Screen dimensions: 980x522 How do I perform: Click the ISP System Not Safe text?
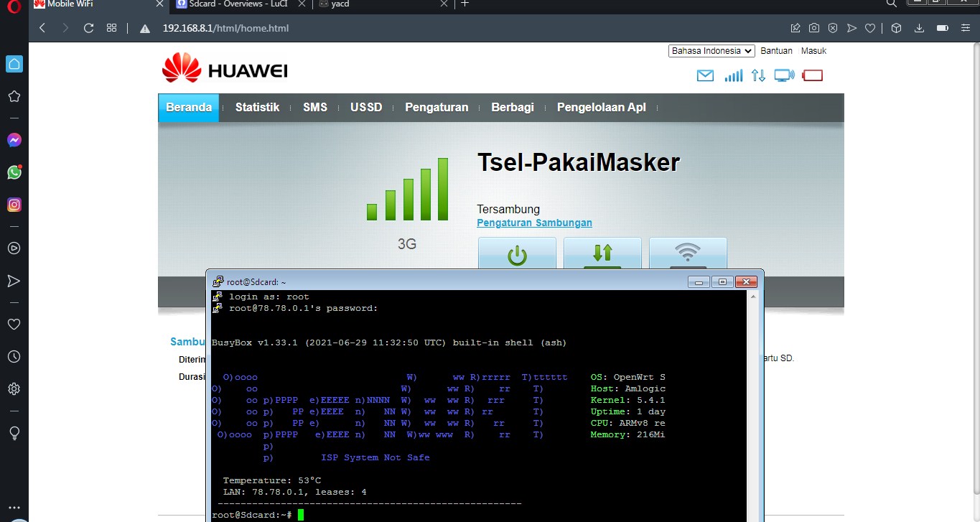375,457
